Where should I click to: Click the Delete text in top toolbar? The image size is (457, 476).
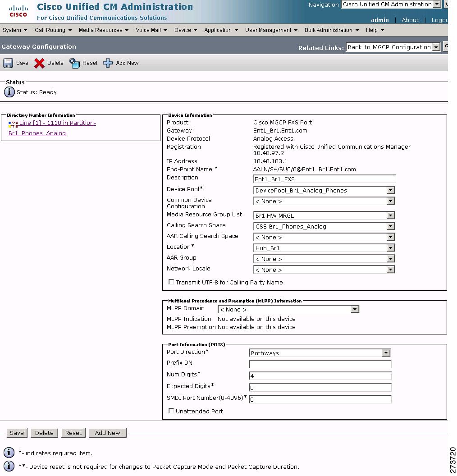(55, 63)
